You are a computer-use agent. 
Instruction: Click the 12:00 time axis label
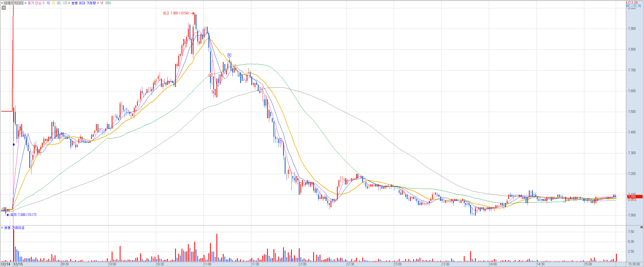click(303, 264)
